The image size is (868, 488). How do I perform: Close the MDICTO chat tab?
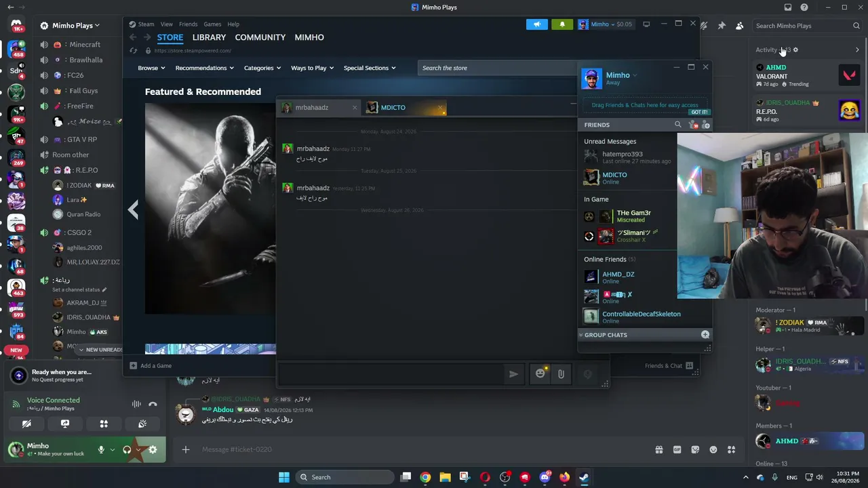[440, 108]
